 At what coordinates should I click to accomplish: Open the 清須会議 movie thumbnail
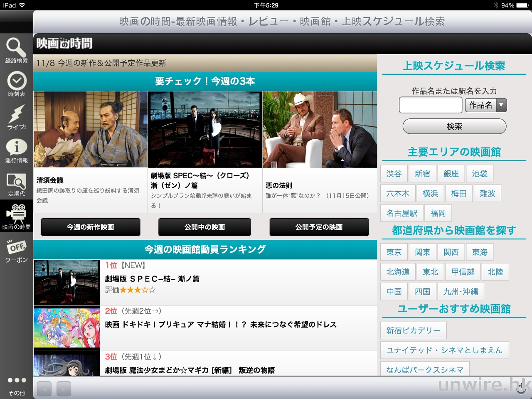pos(91,130)
